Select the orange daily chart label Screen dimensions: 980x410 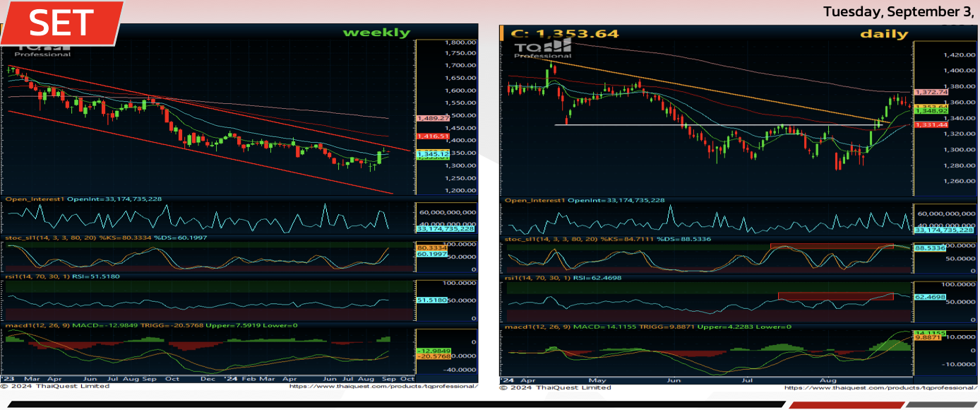(x=884, y=33)
